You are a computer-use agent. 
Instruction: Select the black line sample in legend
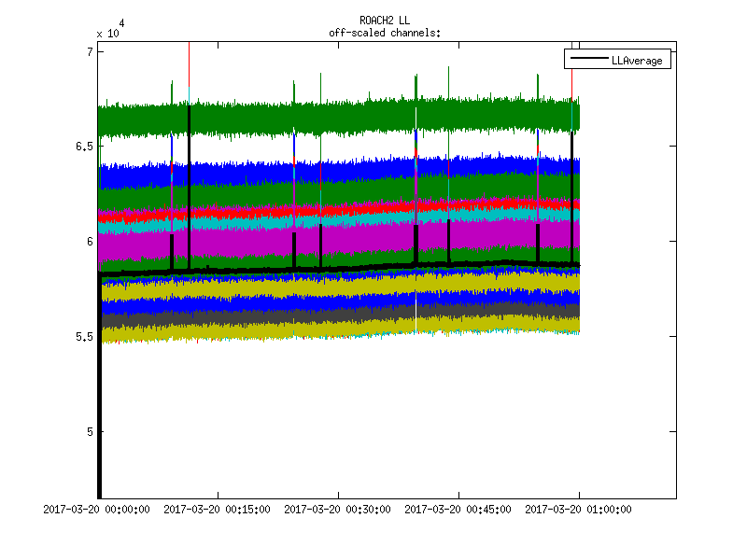586,60
